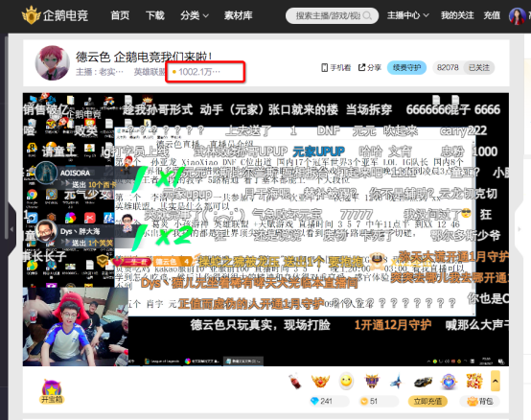Click the stream title 德云色 企鹅电竞我们来啦
Screen dimensions: 531x420
click(144, 57)
